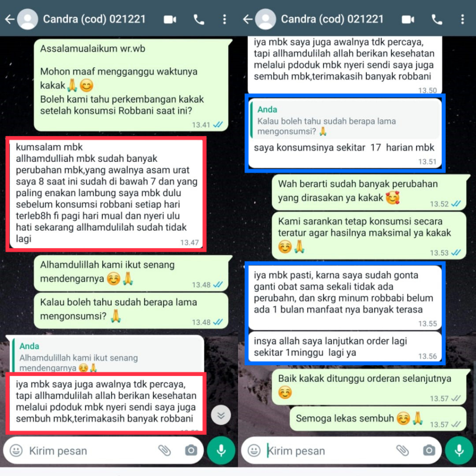Tap the back arrow in right chat header
This screenshot has height=476, width=476.
click(x=248, y=20)
